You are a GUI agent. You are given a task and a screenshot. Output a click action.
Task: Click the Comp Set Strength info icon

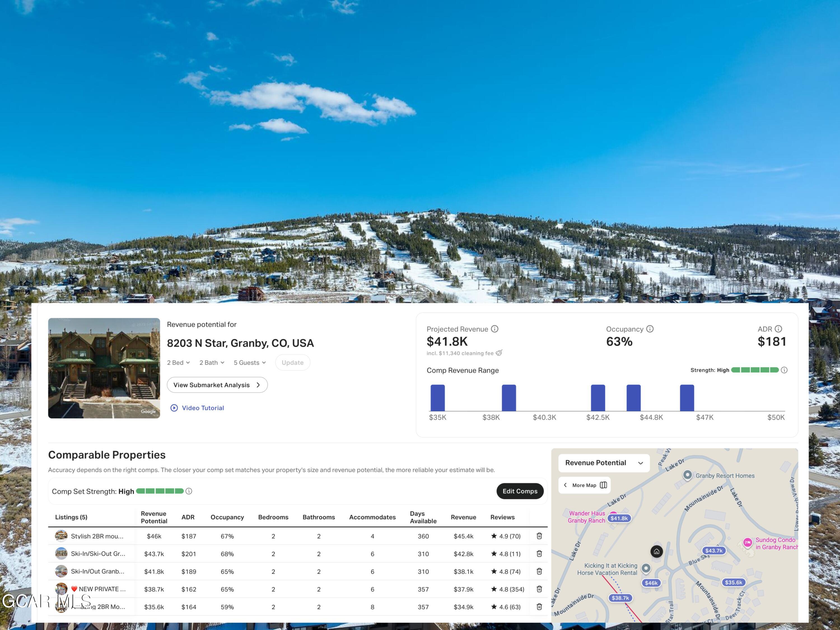click(x=189, y=491)
